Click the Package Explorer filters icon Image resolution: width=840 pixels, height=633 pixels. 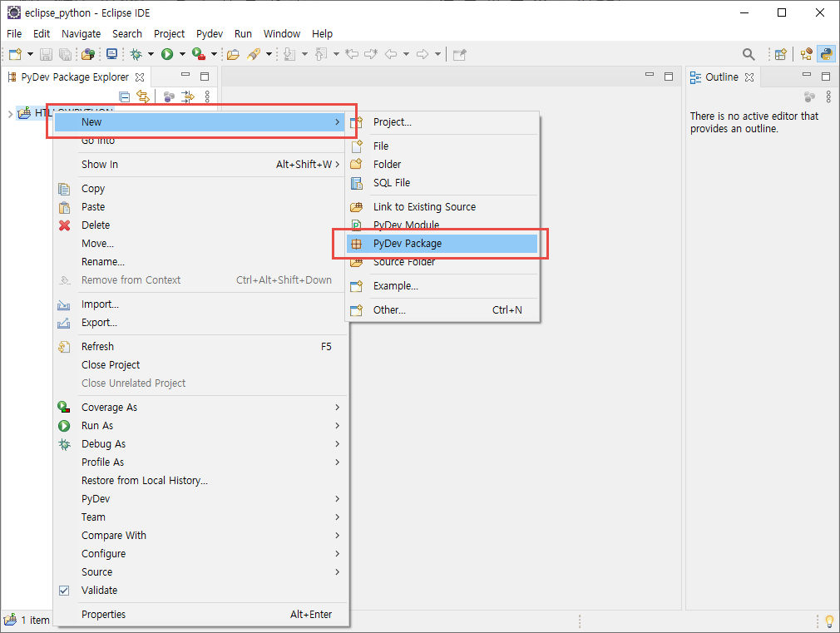(170, 96)
